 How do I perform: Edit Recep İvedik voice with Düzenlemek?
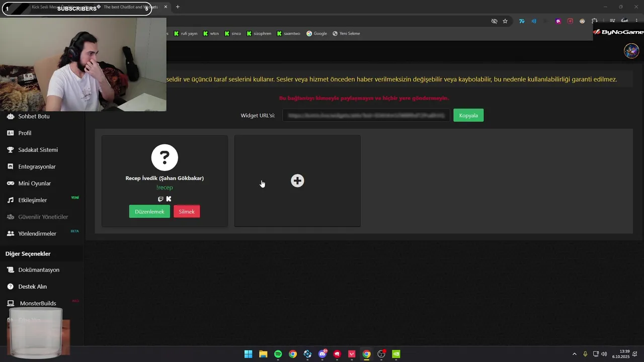click(149, 212)
